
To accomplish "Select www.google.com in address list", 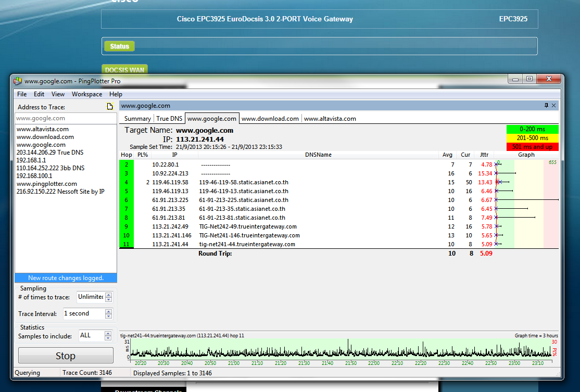I will click(41, 145).
